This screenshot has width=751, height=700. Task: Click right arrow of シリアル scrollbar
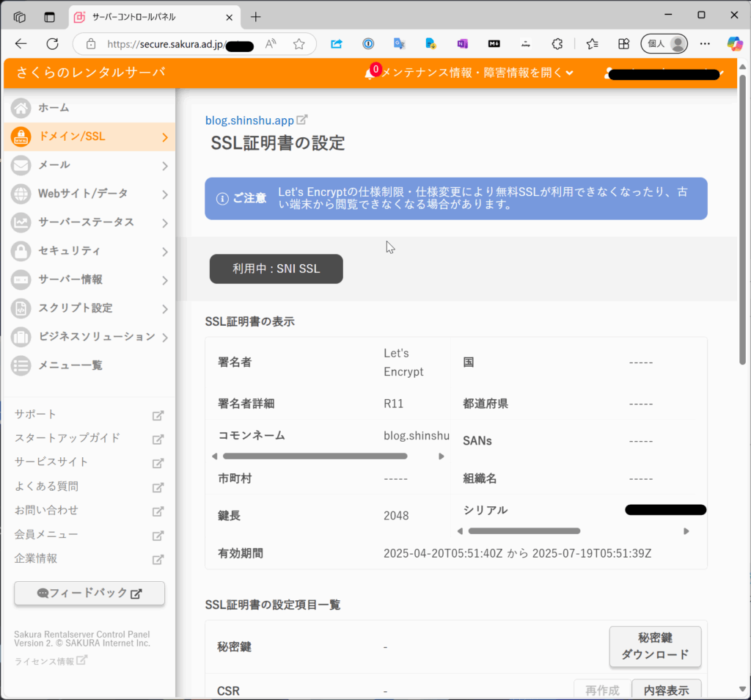point(686,531)
